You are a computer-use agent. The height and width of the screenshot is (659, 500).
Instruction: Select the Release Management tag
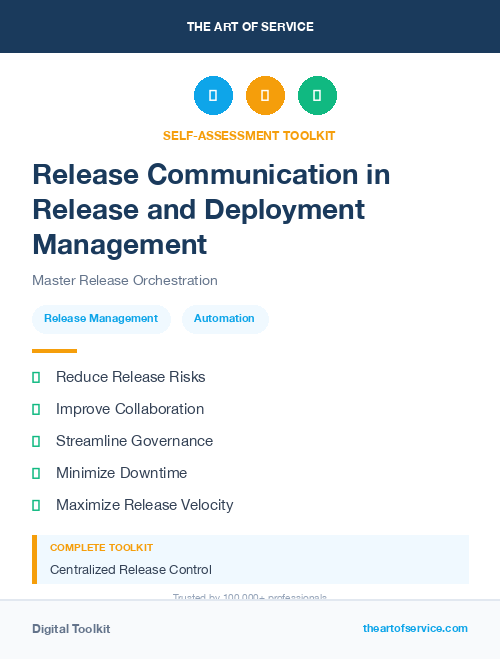tap(101, 319)
